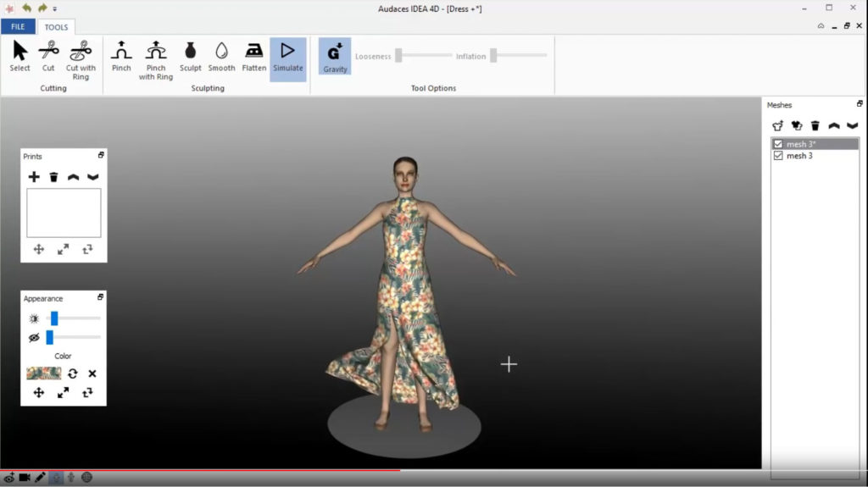Viewport: 868px width, 487px height.
Task: Switch to the TOOLS ribbon tab
Action: [x=56, y=27]
